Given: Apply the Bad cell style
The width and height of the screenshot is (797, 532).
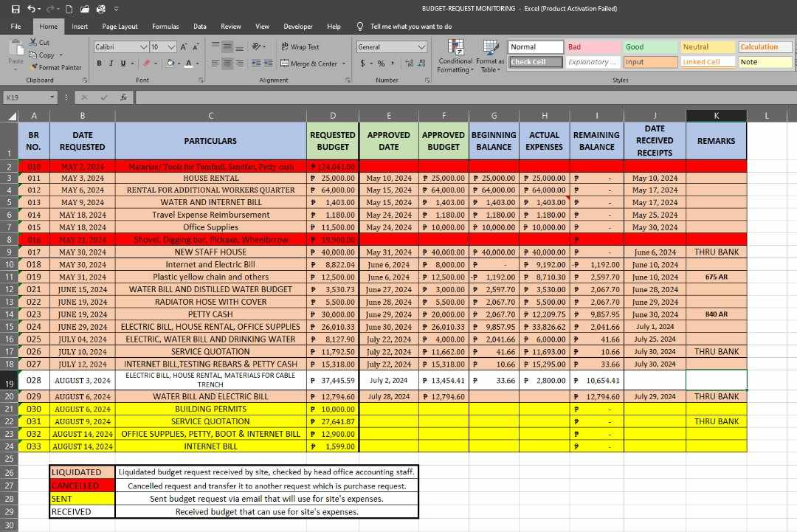Looking at the screenshot, I should (x=593, y=46).
